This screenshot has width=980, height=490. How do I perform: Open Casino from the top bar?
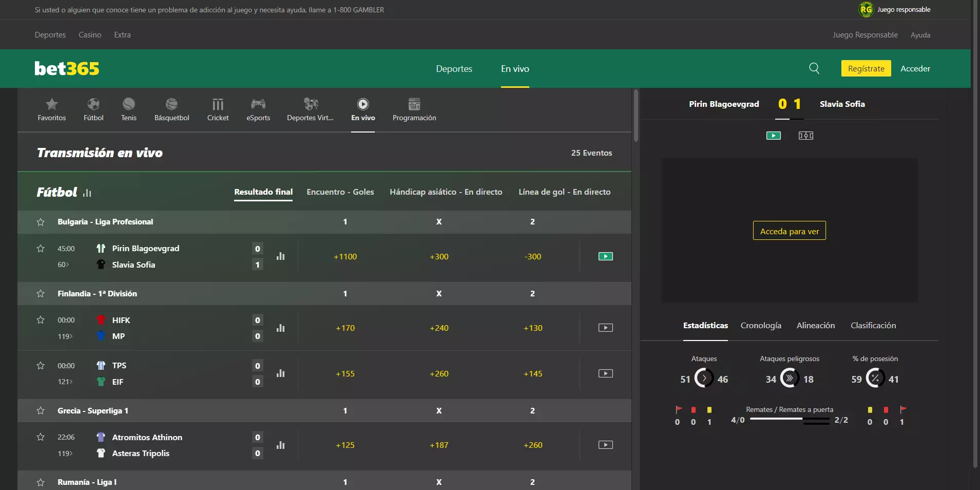(x=90, y=35)
